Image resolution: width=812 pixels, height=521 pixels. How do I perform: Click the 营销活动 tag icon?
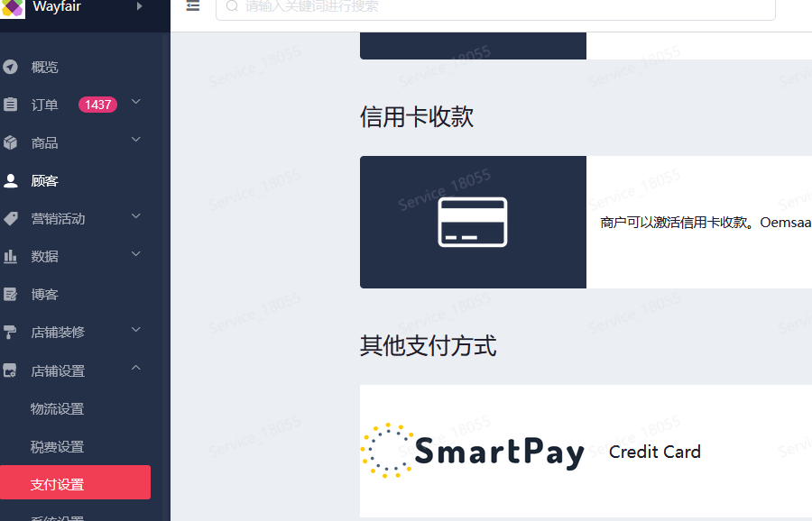(11, 218)
